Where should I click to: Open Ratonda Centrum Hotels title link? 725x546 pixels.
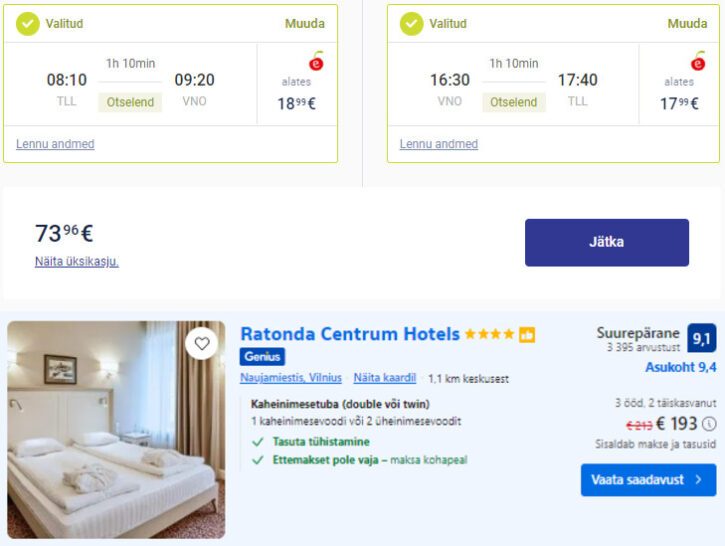click(350, 334)
